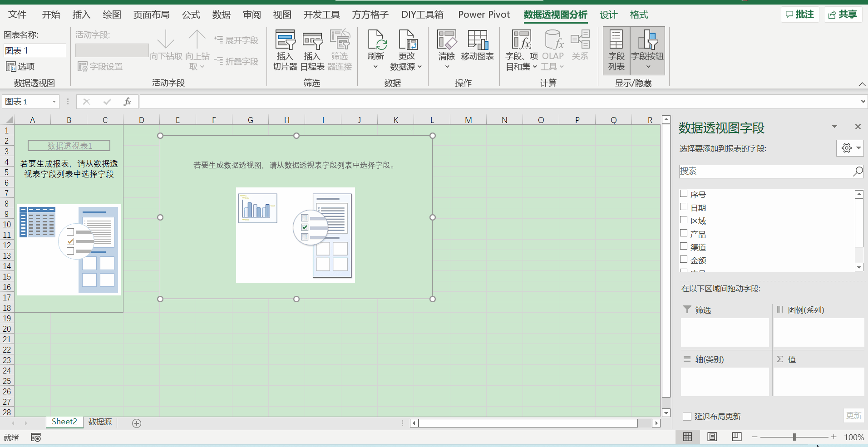The width and height of the screenshot is (868, 447).
Task: Click the 字段、项目和集 icon
Action: pos(521,40)
